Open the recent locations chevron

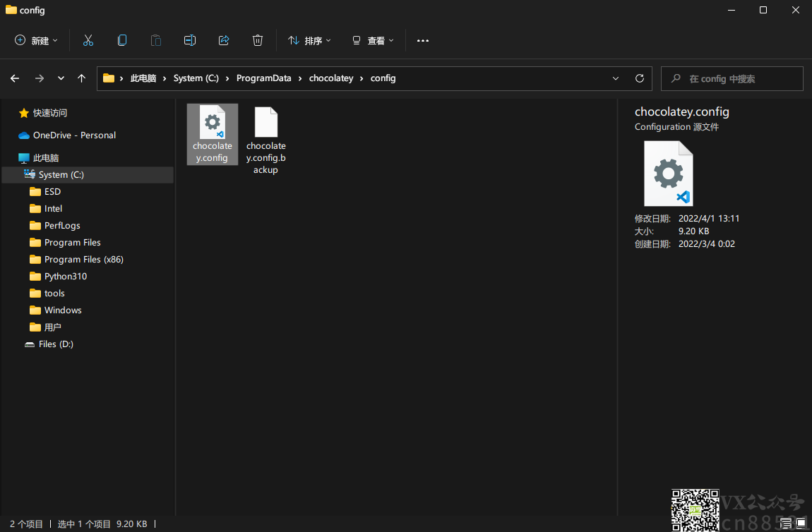pyautogui.click(x=61, y=78)
